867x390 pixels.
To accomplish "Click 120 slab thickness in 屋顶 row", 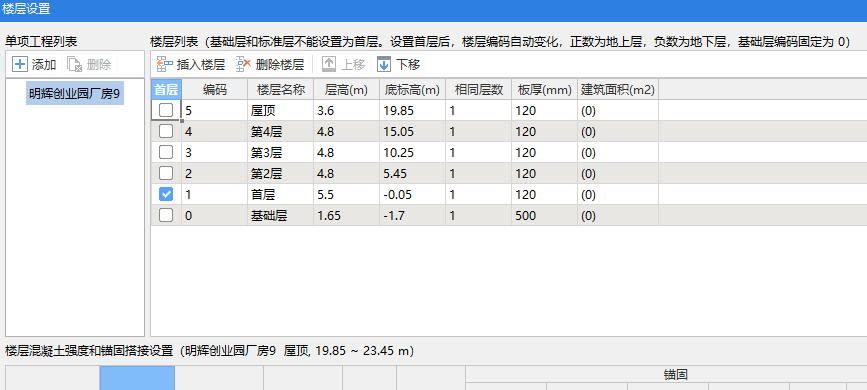I will [x=545, y=110].
